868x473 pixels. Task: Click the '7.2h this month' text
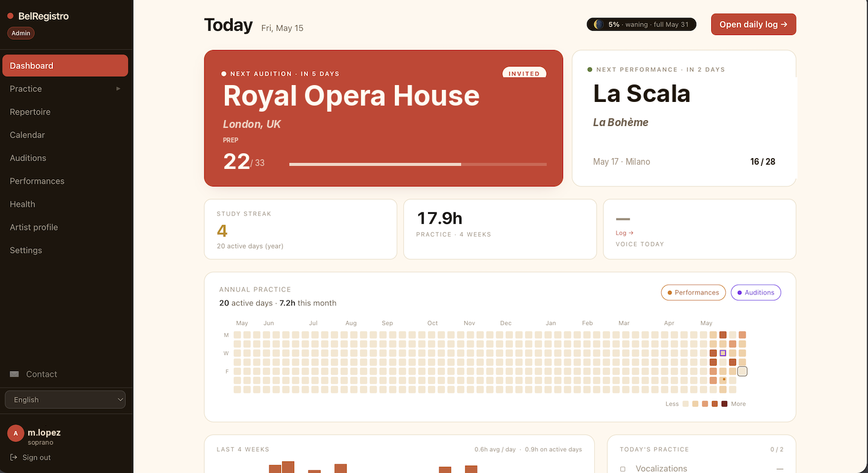tap(308, 303)
